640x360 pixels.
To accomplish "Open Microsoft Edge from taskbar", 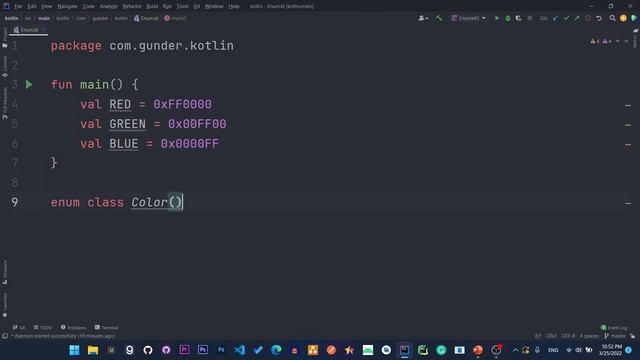I will pyautogui.click(x=276, y=350).
